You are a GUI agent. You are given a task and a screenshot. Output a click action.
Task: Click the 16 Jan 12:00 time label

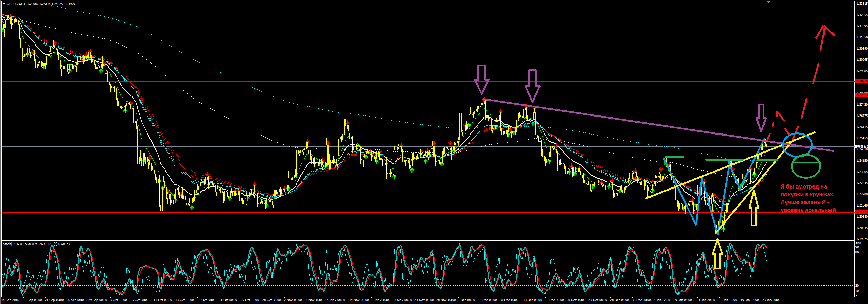[x=728, y=300]
